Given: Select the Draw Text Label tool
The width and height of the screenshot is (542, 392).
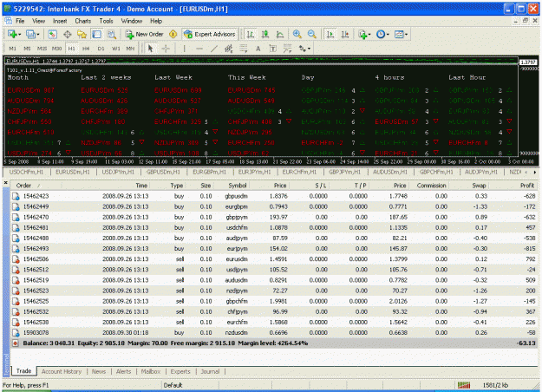Looking at the screenshot, I should (x=272, y=49).
